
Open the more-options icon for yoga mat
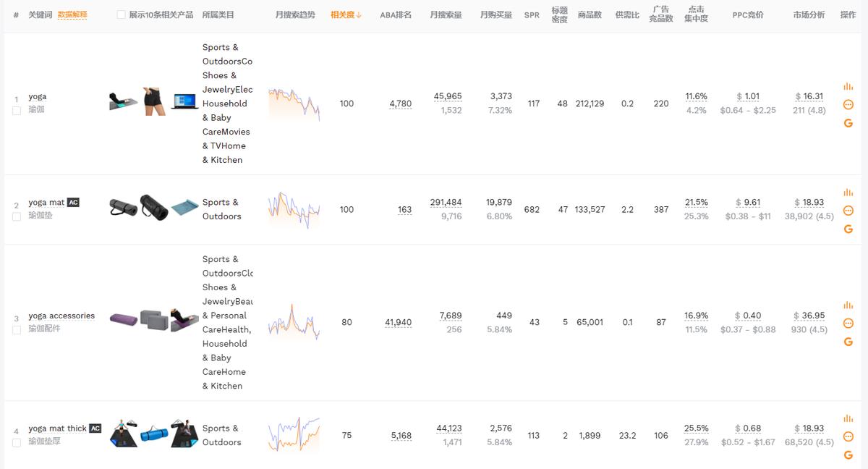[x=848, y=211]
